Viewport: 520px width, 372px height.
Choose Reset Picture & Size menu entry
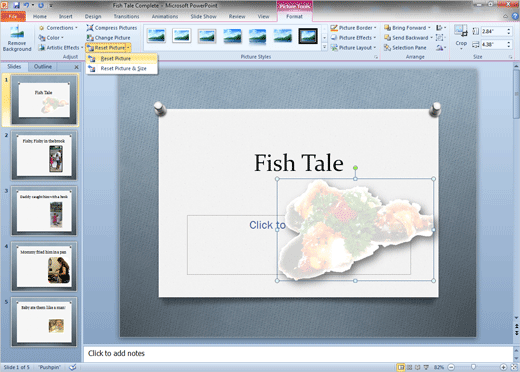pos(123,68)
